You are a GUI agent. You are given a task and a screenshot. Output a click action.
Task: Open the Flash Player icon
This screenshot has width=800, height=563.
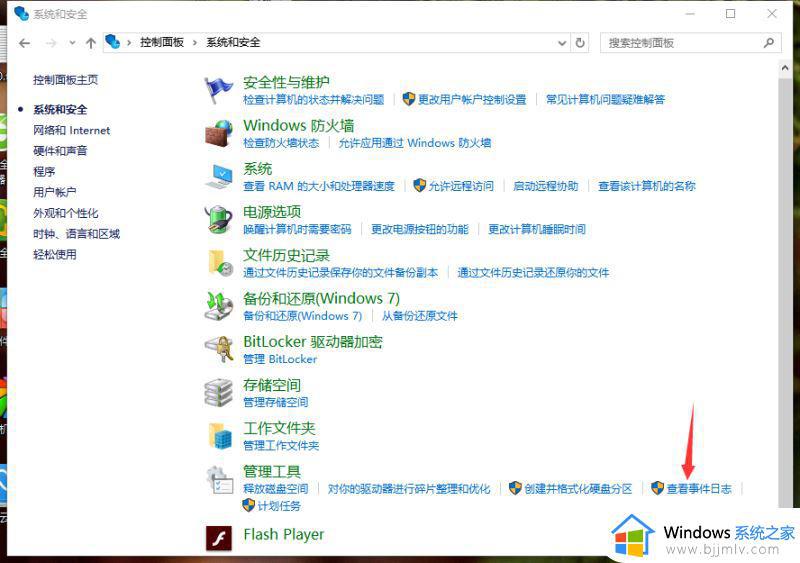[219, 538]
